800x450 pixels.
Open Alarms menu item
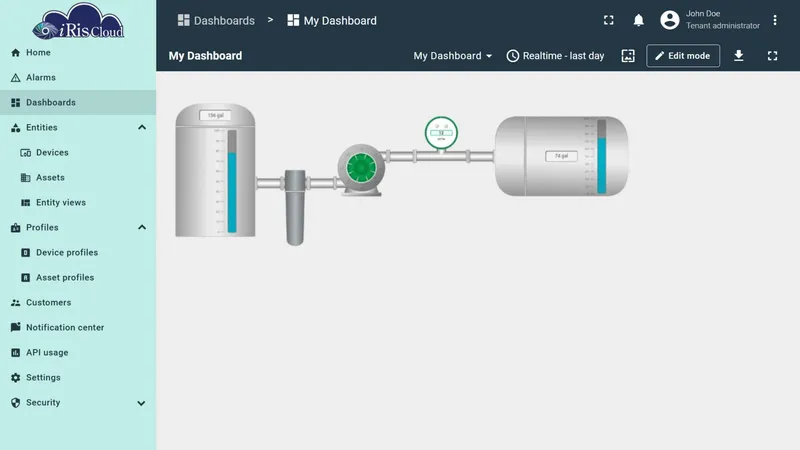coord(78,78)
